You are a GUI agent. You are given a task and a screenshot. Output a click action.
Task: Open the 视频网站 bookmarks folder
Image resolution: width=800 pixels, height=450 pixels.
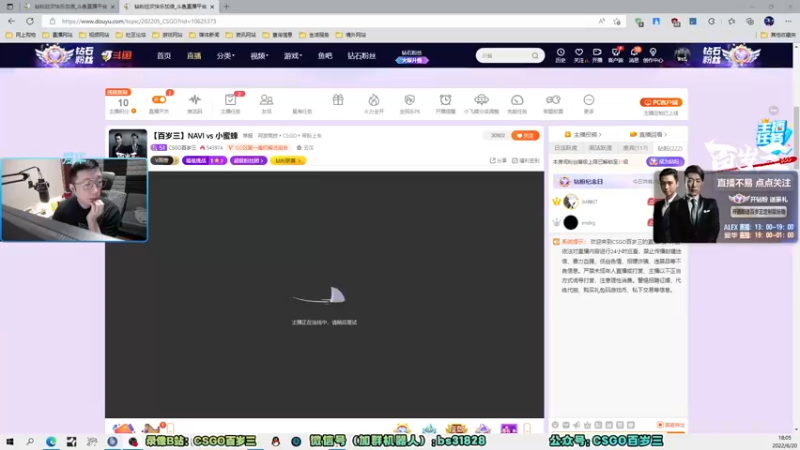(94, 35)
